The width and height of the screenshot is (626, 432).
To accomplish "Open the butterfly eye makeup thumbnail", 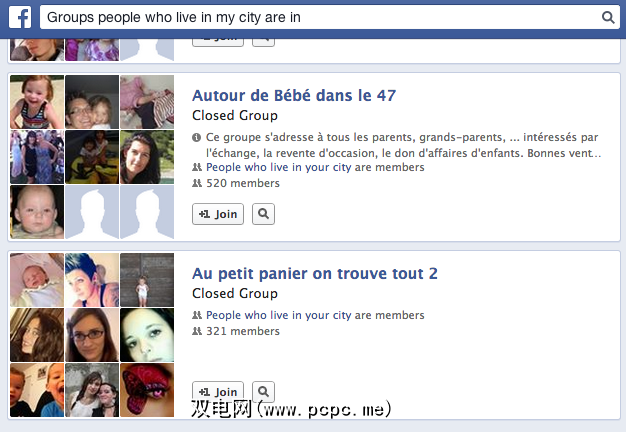I will [x=147, y=390].
